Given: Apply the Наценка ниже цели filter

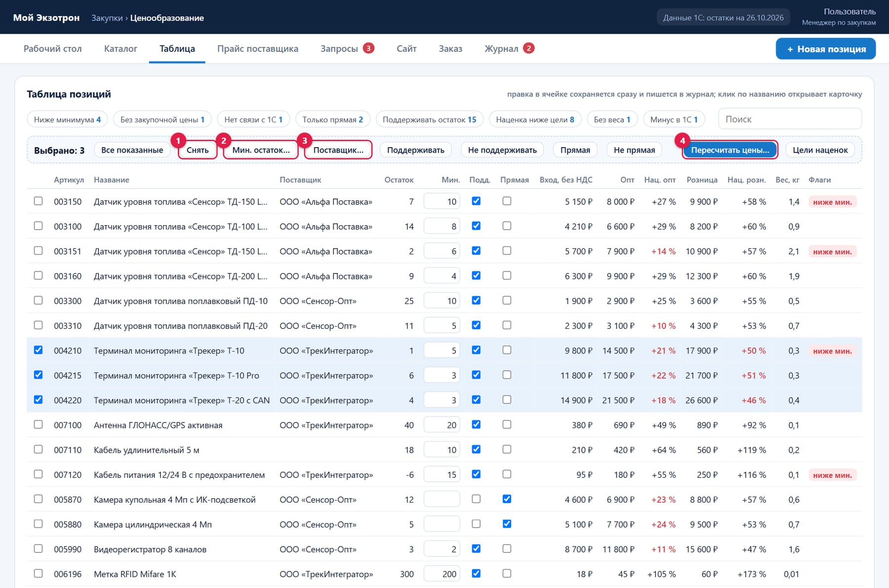Looking at the screenshot, I should pos(535,119).
